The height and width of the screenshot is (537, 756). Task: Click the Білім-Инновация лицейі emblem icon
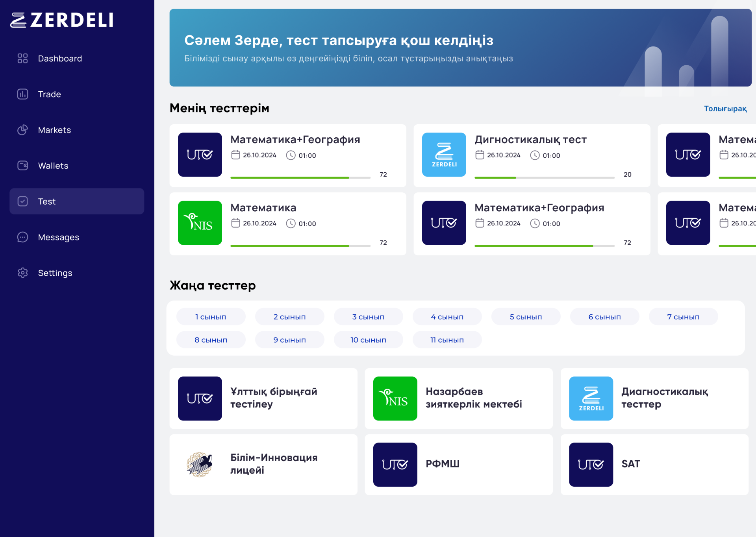(x=200, y=465)
